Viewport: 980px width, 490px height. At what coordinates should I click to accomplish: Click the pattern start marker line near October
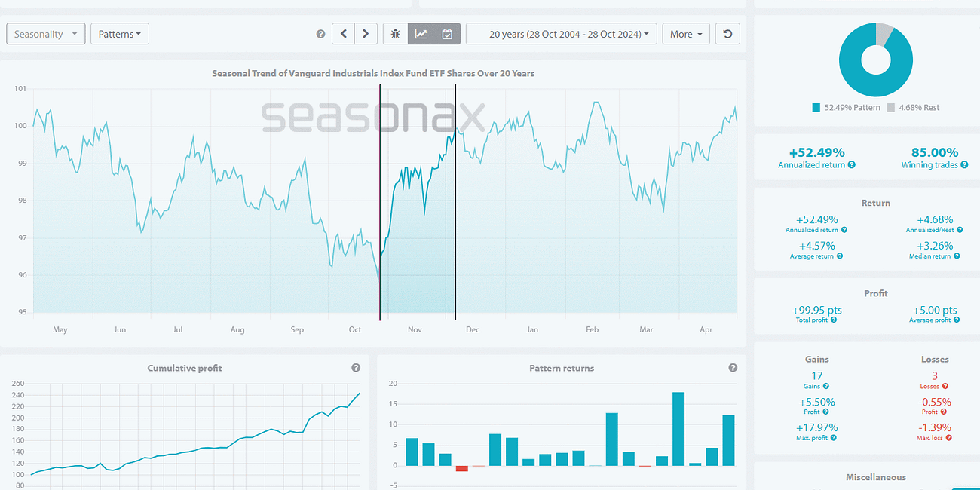click(380, 204)
